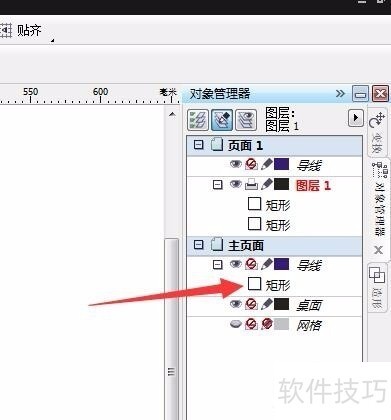391x420 pixels.
Task: Open the 造形 shaping docker tab
Action: point(378,287)
